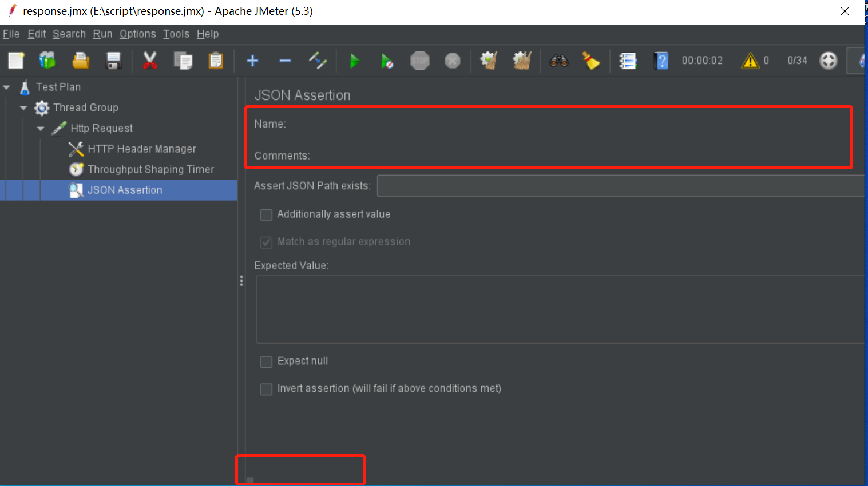
Task: Click the Save floppy disk icon
Action: coord(114,61)
